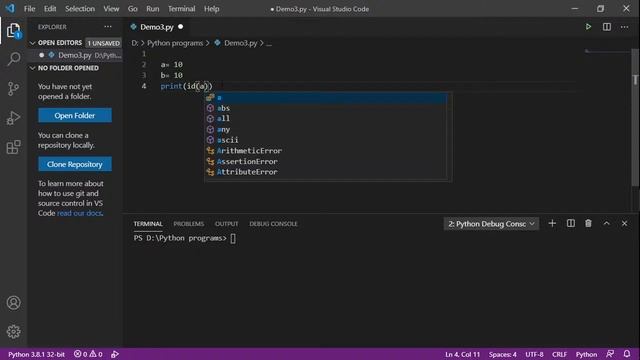Viewport: 640px width, 360px height.
Task: Collapse the Open Editors section
Action: pyautogui.click(x=32, y=43)
